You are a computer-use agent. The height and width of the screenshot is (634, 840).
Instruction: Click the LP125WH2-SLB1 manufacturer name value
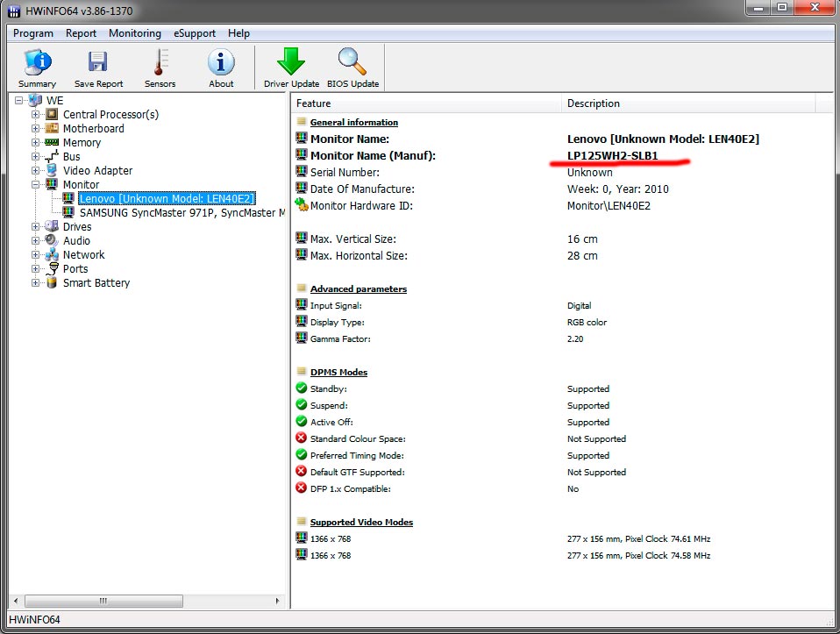pyautogui.click(x=612, y=155)
